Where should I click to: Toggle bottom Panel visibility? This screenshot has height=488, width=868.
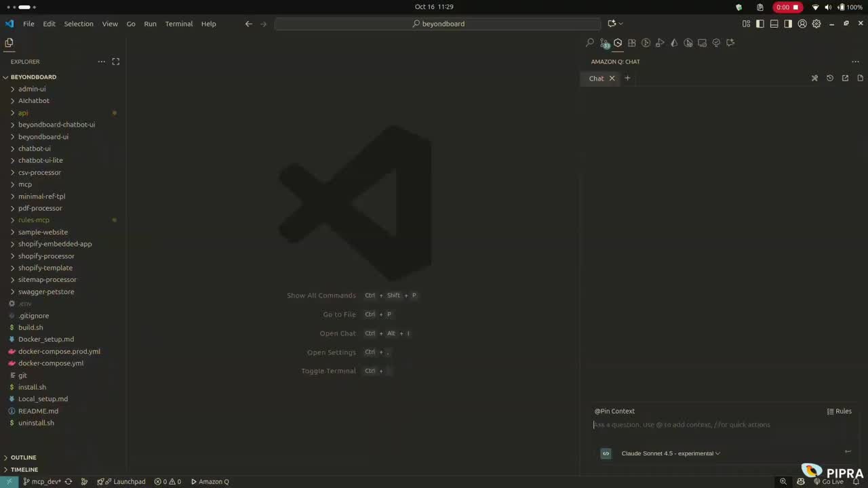coord(774,24)
